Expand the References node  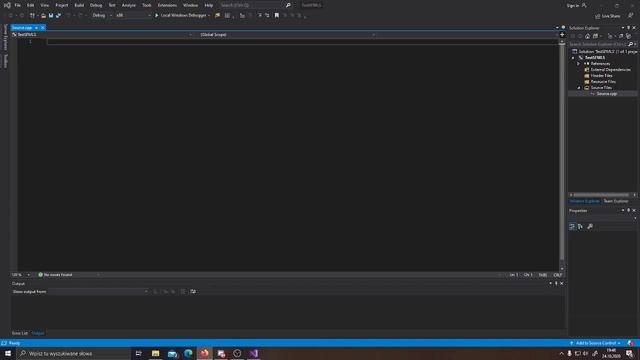578,64
